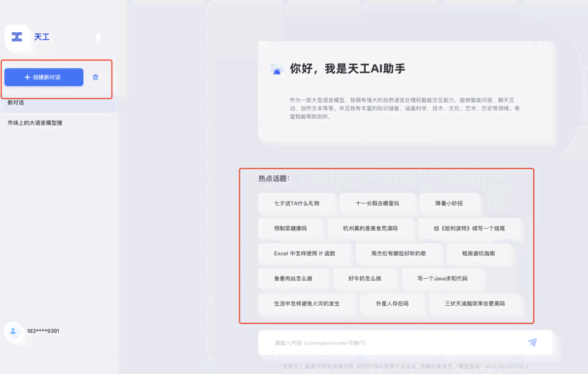Select the 外星人存在吗 topic
This screenshot has width=588, height=374.
[x=392, y=304]
